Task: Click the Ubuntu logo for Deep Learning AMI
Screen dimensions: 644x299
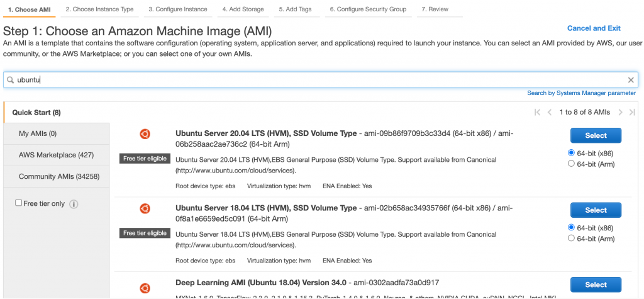Action: pos(145,288)
